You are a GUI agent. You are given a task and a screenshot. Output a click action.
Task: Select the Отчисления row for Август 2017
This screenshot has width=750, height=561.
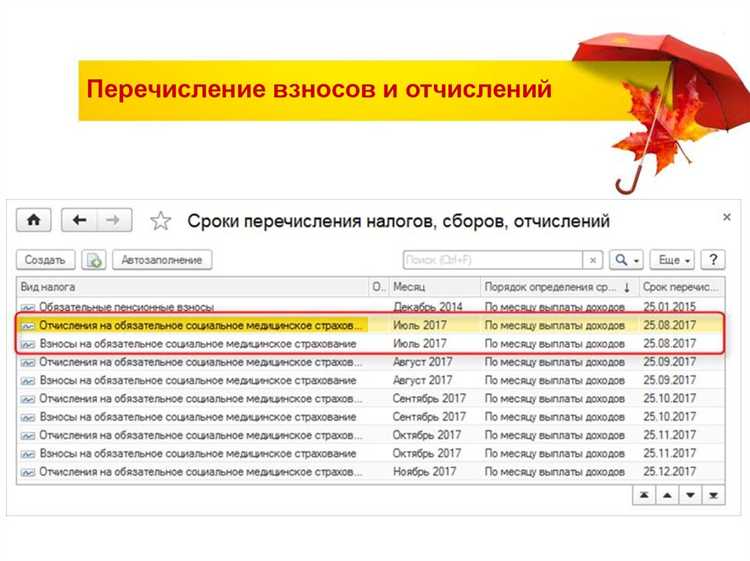[371, 362]
